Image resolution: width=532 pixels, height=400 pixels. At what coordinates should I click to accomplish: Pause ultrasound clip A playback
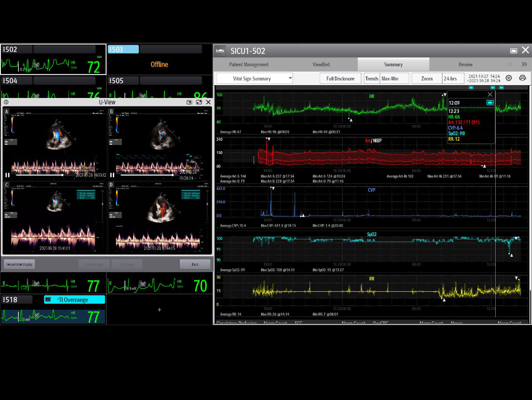pos(7,175)
